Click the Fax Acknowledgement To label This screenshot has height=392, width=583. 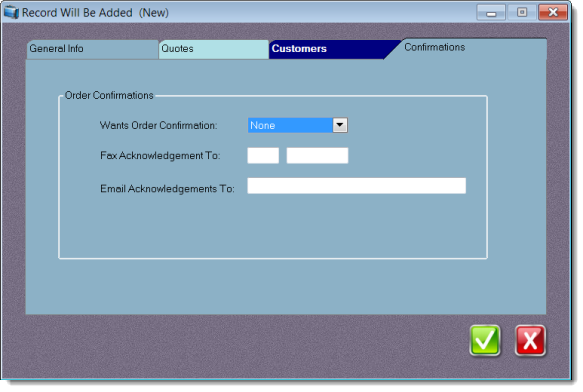160,155
